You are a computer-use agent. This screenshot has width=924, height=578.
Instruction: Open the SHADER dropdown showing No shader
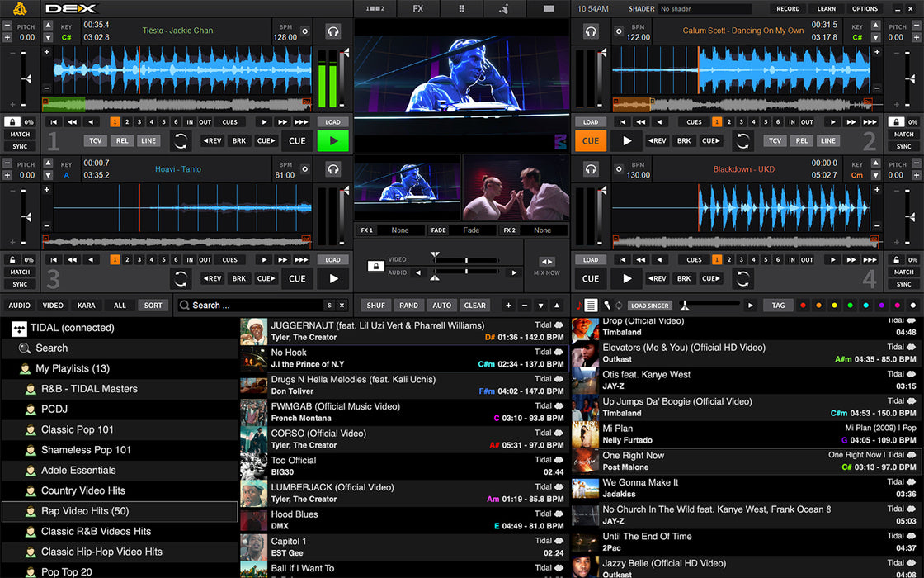click(705, 9)
